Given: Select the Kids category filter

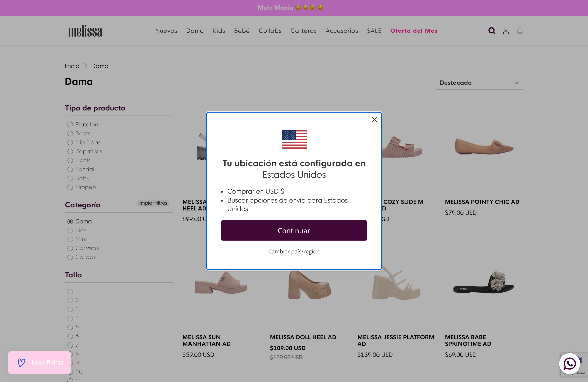Looking at the screenshot, I should click(70, 230).
